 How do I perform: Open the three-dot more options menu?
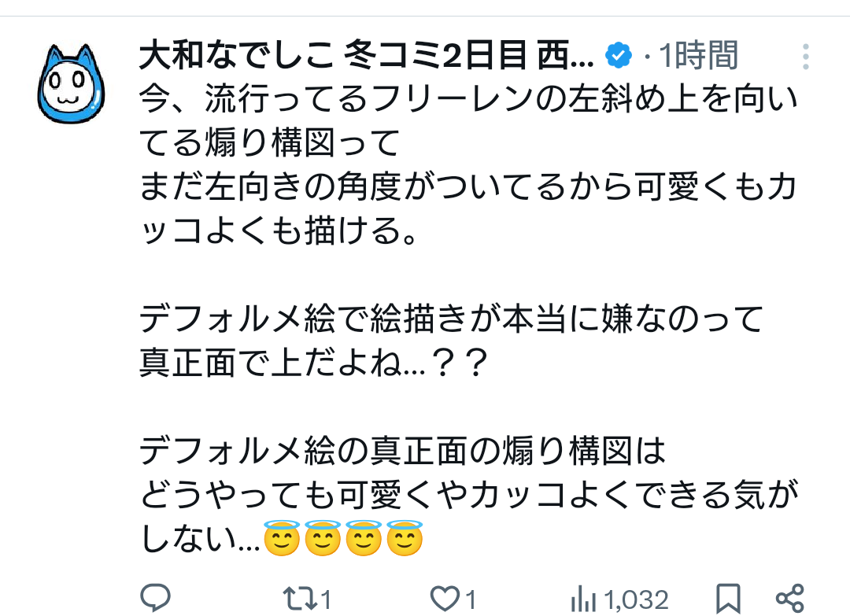[x=805, y=57]
